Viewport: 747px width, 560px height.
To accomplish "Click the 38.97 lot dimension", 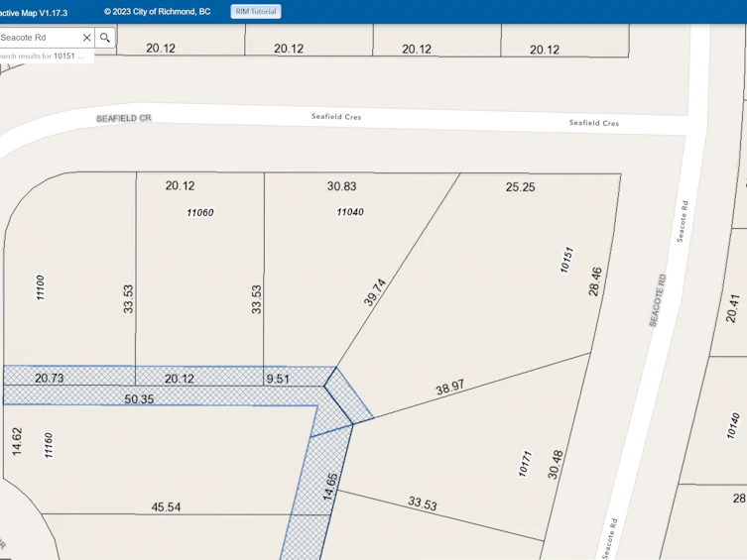I will 449,388.
